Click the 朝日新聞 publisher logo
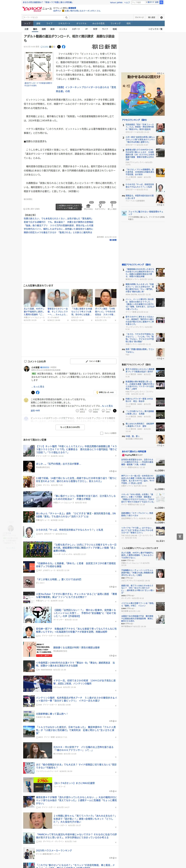Image resolution: width=186 pixels, height=868 pixels. coord(104,47)
